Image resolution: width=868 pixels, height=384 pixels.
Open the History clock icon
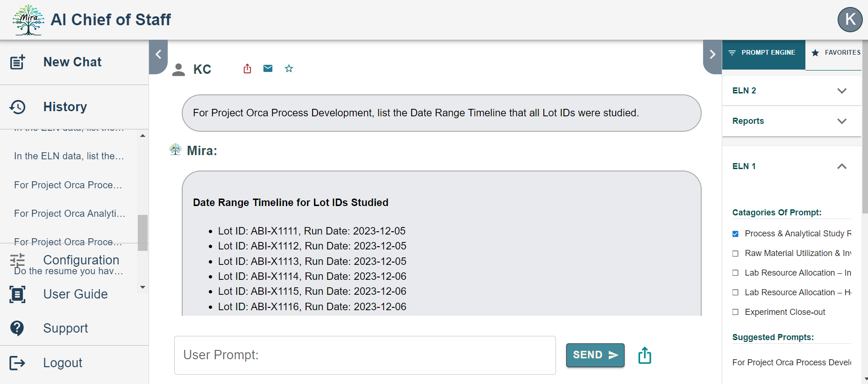(18, 107)
